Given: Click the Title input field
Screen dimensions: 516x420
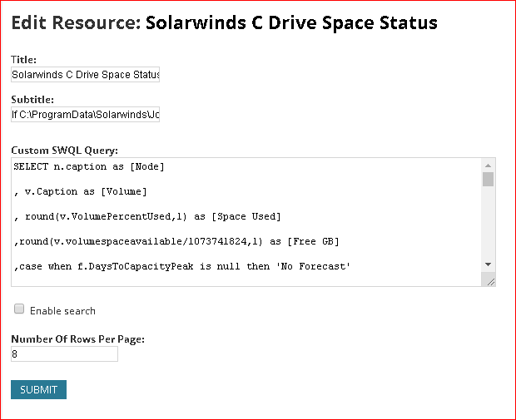Looking at the screenshot, I should click(85, 75).
